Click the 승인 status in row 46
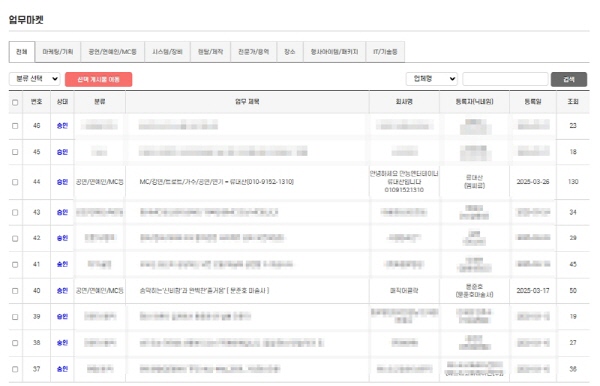Screen dimensions: 600x386 62,125
